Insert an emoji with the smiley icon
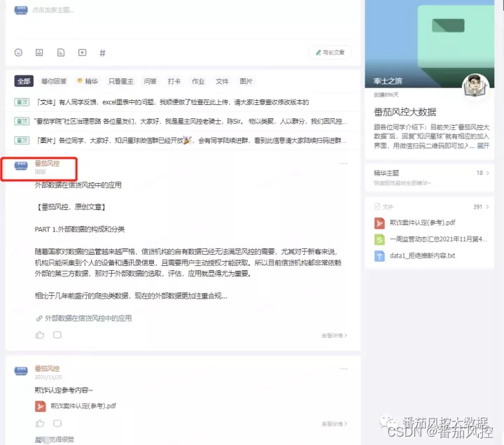The width and height of the screenshot is (504, 445). [18, 52]
